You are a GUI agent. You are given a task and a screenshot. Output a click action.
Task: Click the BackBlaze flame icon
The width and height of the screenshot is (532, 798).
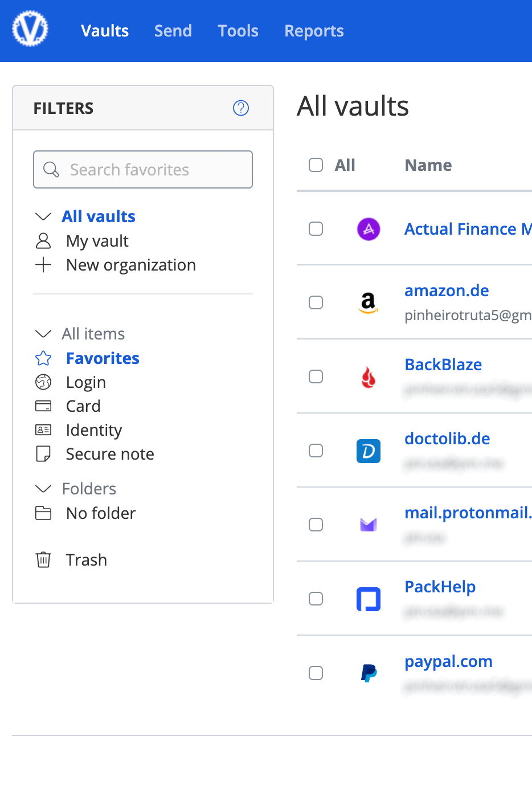(369, 377)
